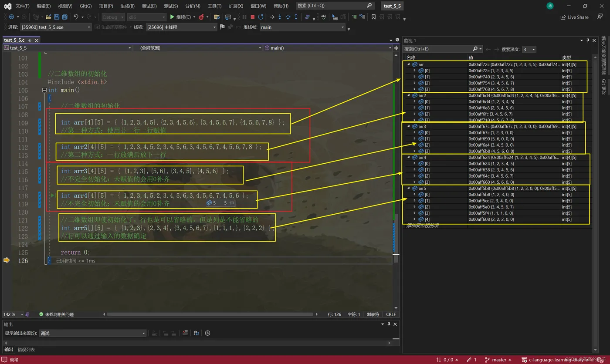Click the Save file icon in toolbar
This screenshot has width=610, height=364.
coord(57,17)
